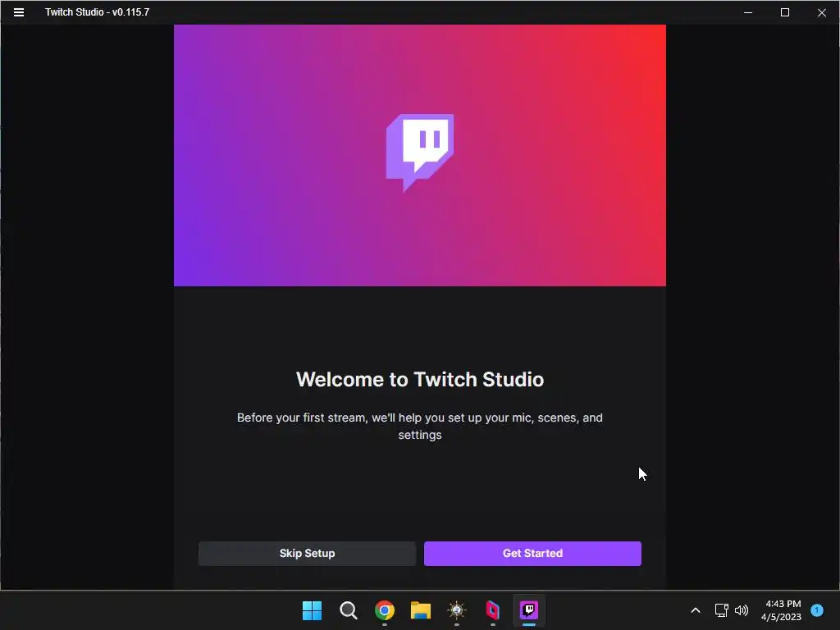Launch Google Chrome from the taskbar

point(385,610)
